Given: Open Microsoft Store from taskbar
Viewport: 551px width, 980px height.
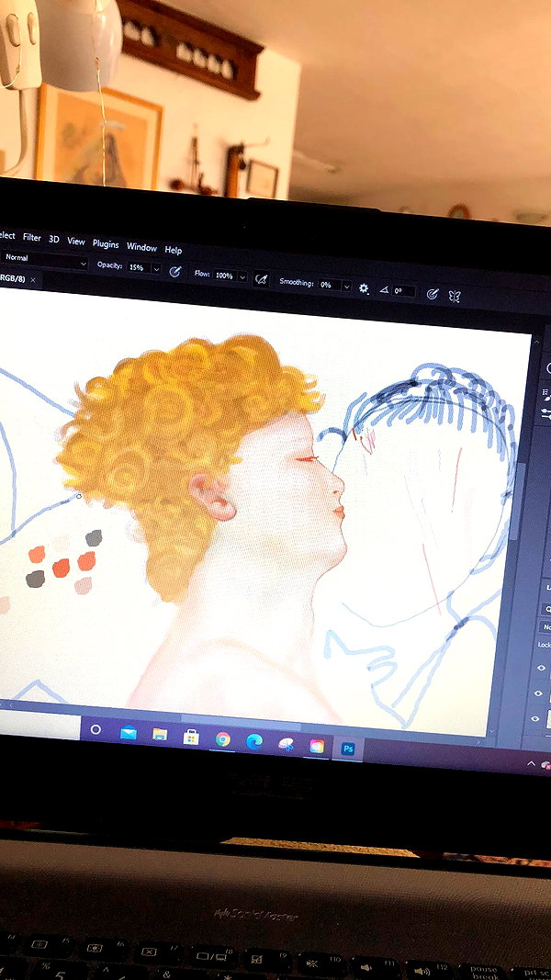Looking at the screenshot, I should 191,738.
